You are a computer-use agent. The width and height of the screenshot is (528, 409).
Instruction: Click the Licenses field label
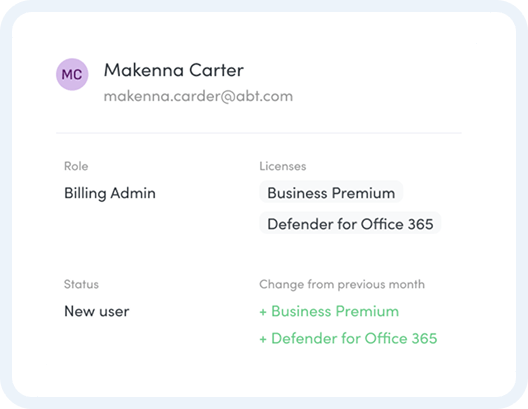(283, 166)
